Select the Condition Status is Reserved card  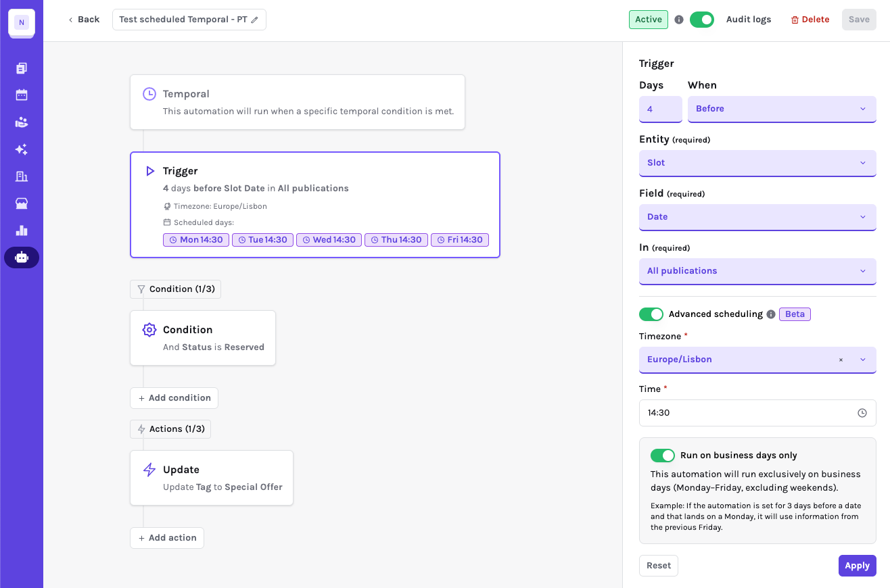click(x=203, y=338)
